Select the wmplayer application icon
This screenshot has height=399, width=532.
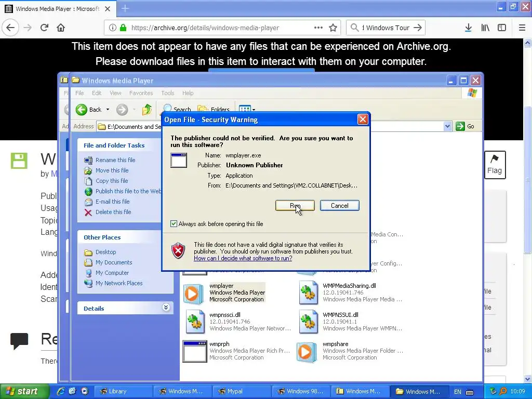pos(192,293)
